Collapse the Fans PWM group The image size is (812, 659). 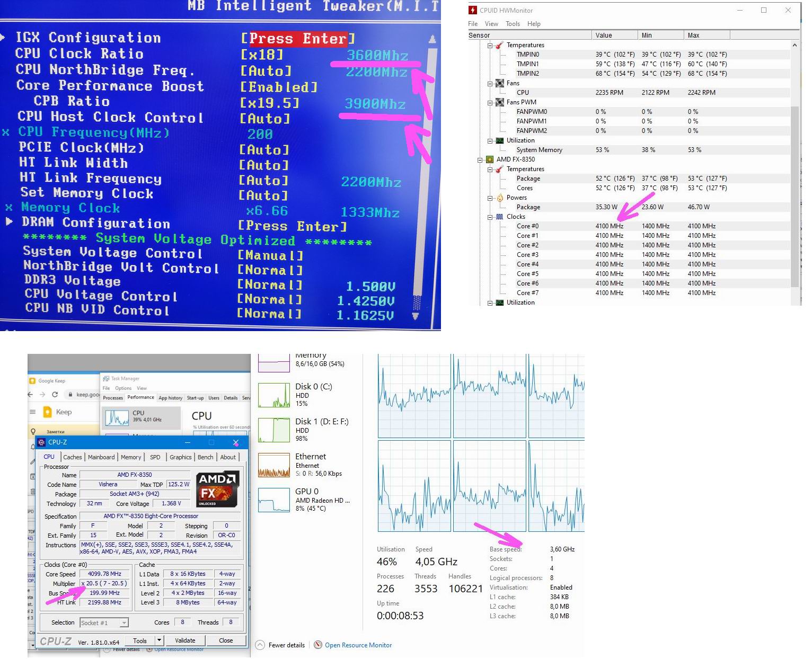[x=490, y=102]
